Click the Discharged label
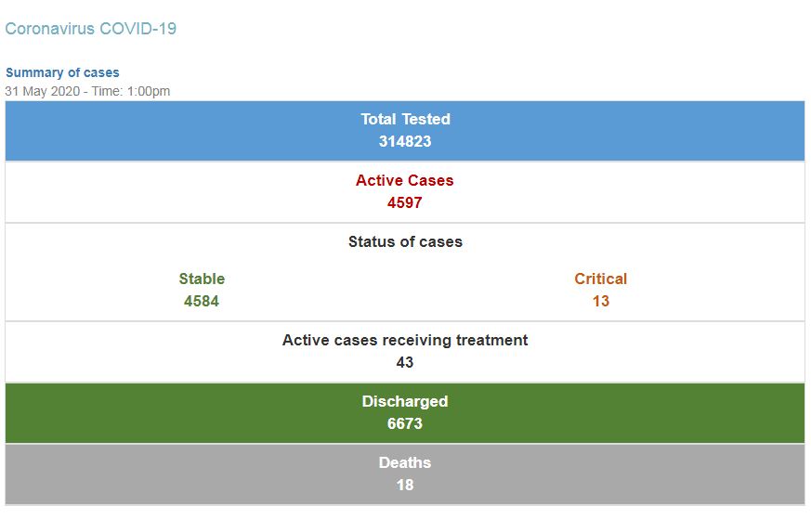 pos(405,401)
